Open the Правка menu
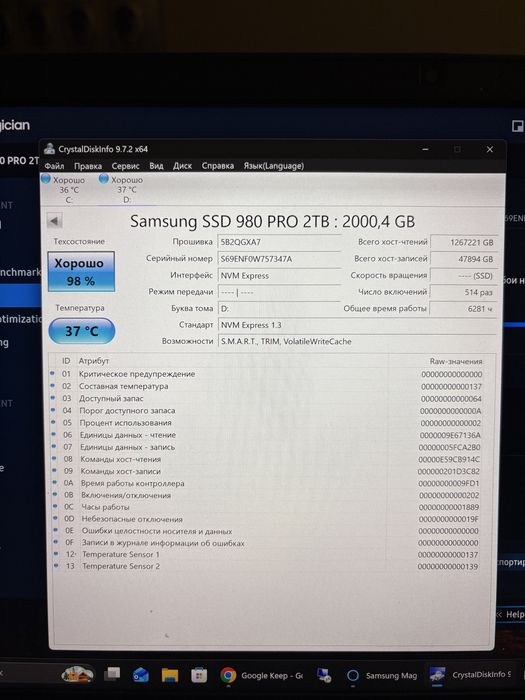The height and width of the screenshot is (700, 525). (88, 166)
